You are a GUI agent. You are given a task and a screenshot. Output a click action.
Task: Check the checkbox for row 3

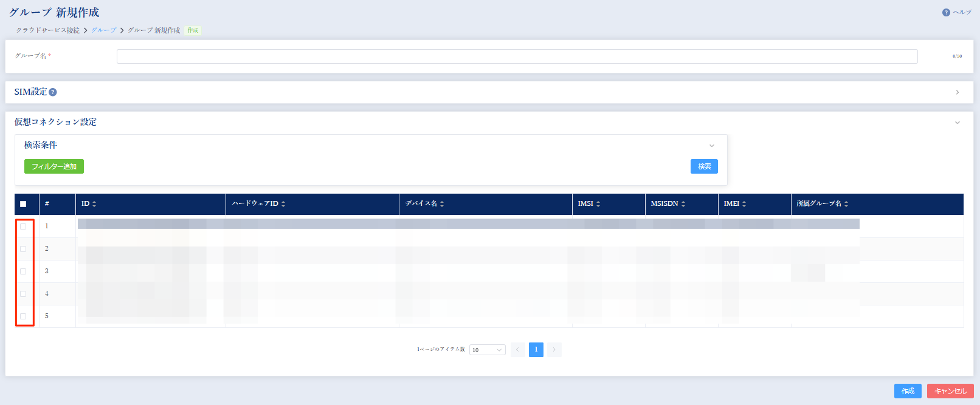click(x=23, y=271)
